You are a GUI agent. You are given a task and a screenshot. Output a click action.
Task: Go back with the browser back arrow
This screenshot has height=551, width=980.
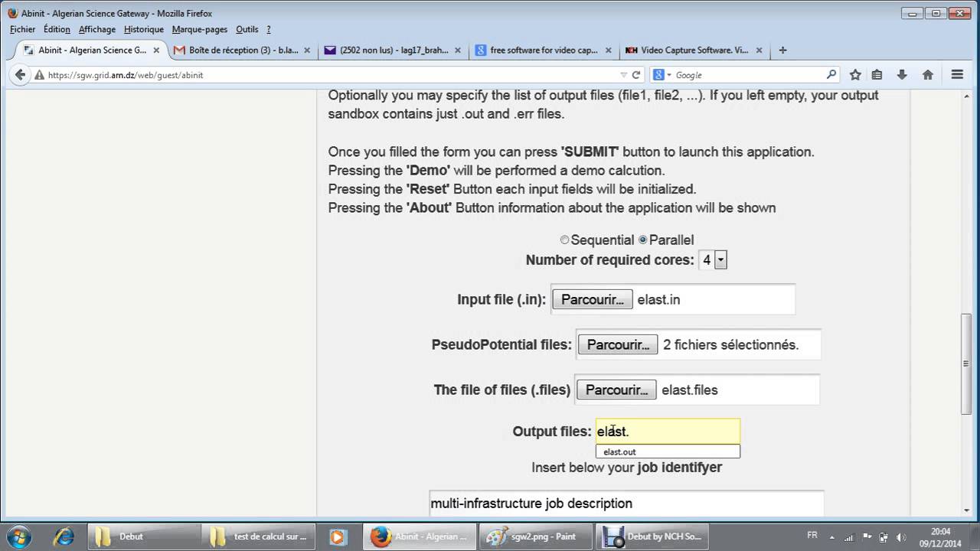[x=20, y=75]
